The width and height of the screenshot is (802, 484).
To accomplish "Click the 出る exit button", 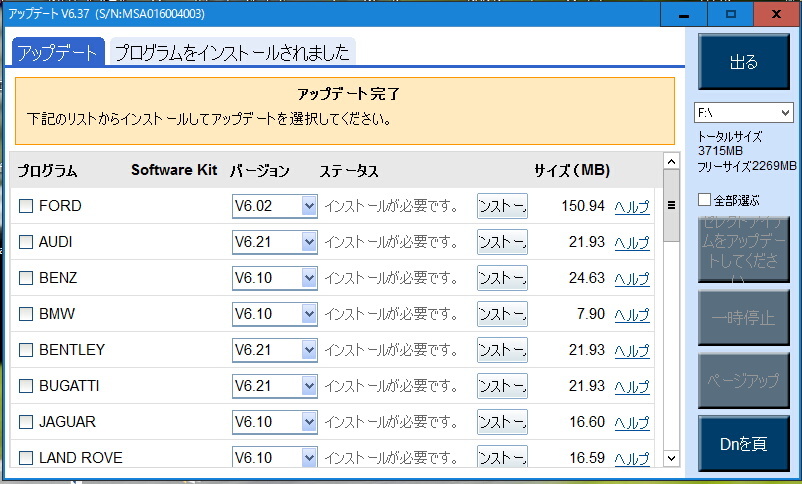I will point(744,62).
